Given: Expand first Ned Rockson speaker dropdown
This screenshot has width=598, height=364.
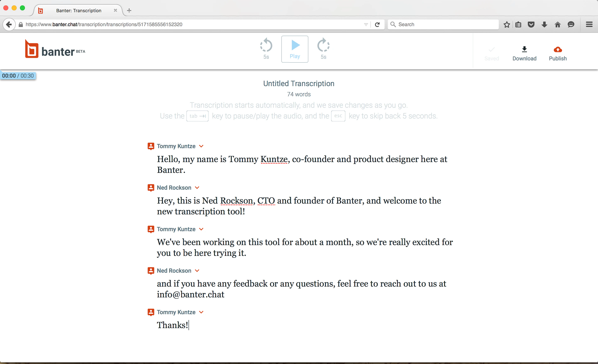Looking at the screenshot, I should coord(197,188).
